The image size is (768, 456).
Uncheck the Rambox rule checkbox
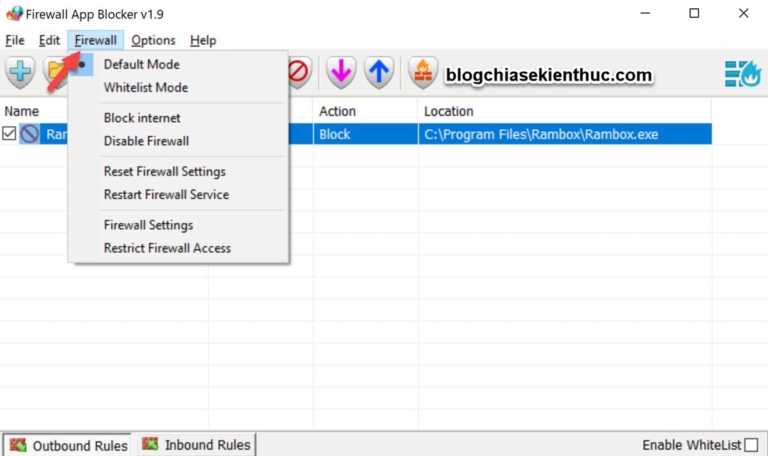click(x=9, y=134)
